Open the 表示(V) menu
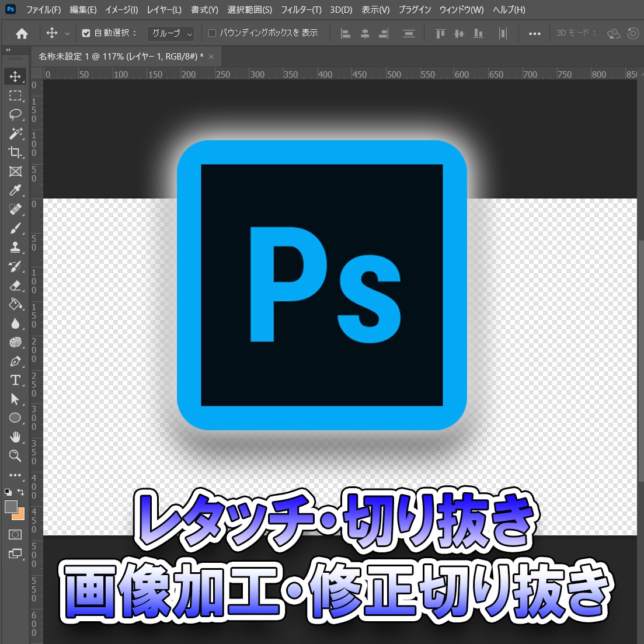 point(375,10)
